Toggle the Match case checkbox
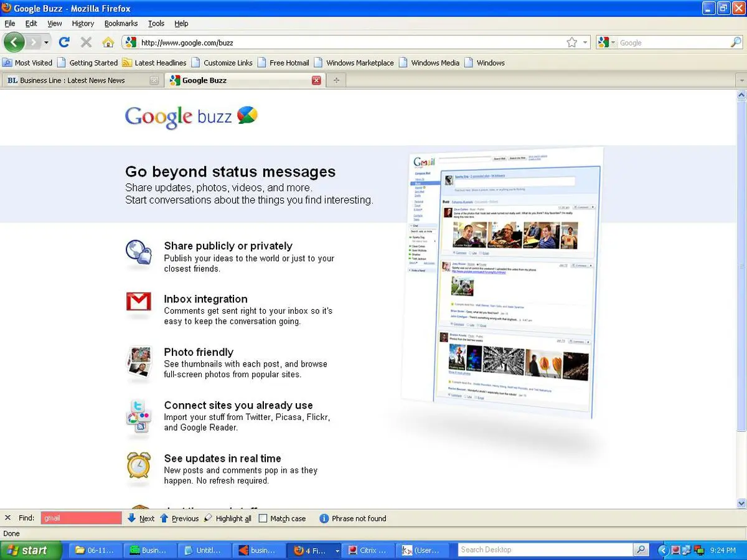Viewport: 747px width, 560px height. point(263,518)
